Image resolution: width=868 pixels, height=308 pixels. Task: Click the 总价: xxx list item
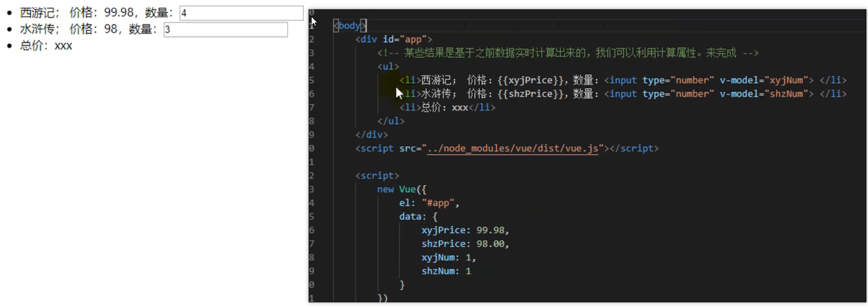click(46, 46)
